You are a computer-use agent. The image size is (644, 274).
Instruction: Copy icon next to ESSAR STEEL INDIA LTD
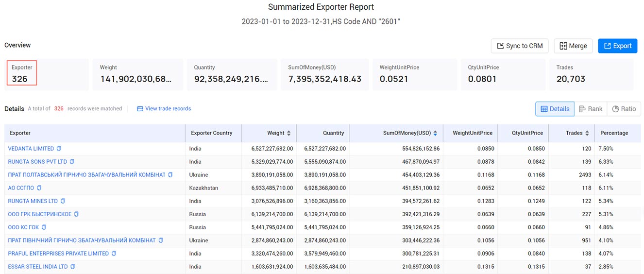(x=73, y=267)
